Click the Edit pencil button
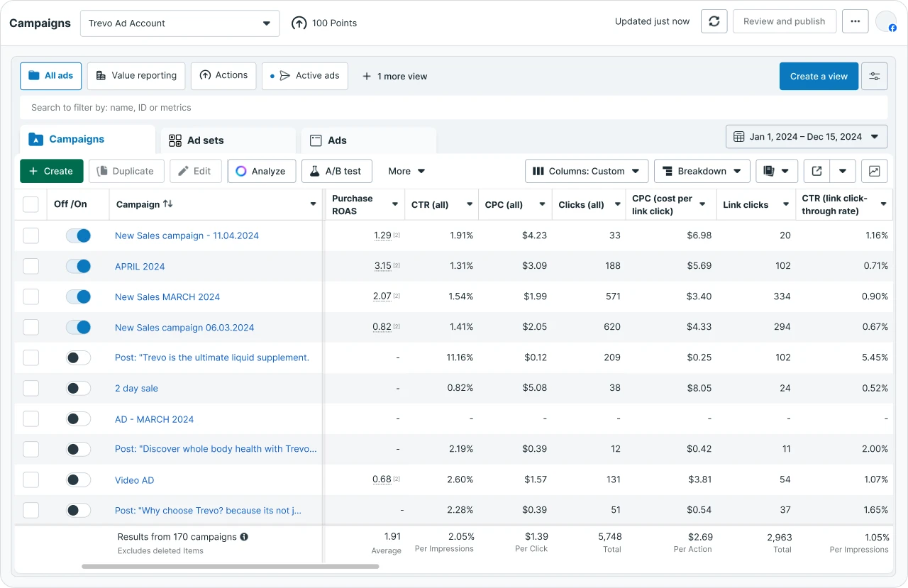The width and height of the screenshot is (908, 588). tap(196, 171)
